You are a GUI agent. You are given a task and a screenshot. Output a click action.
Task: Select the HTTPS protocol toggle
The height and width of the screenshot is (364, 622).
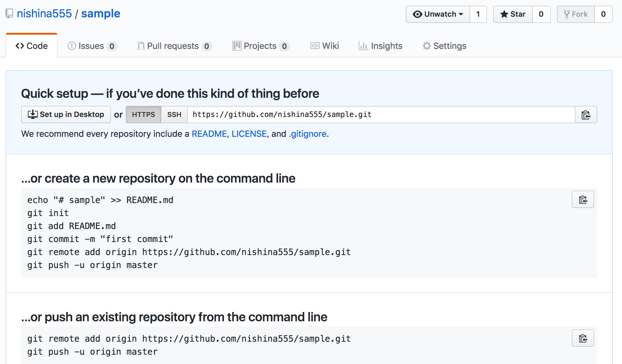143,115
